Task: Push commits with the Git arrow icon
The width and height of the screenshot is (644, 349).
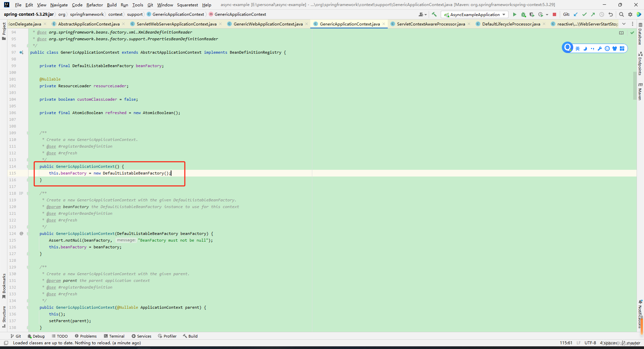Action: tap(593, 14)
